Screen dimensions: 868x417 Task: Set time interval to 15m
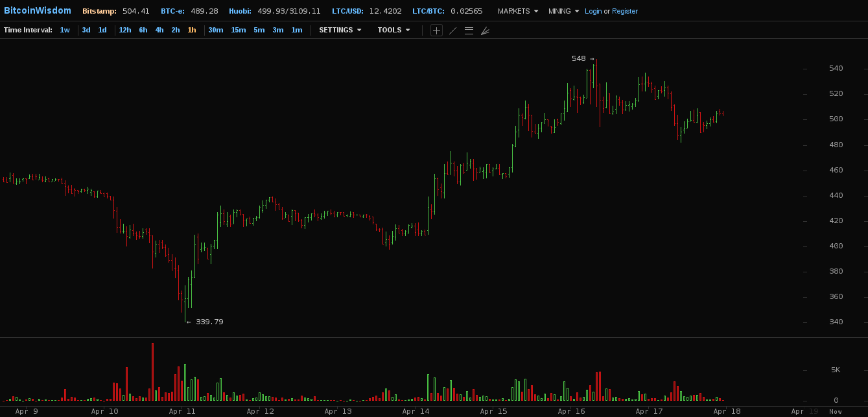[239, 30]
